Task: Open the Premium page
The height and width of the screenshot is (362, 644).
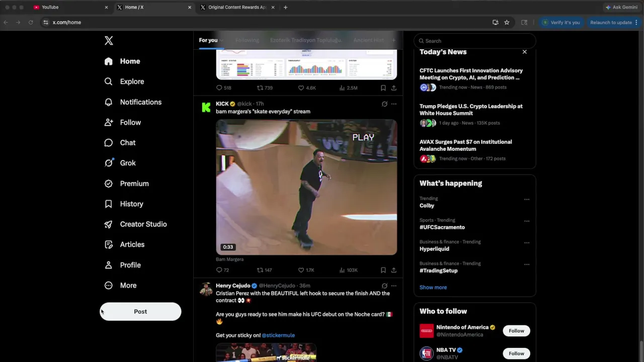Action: (126, 184)
